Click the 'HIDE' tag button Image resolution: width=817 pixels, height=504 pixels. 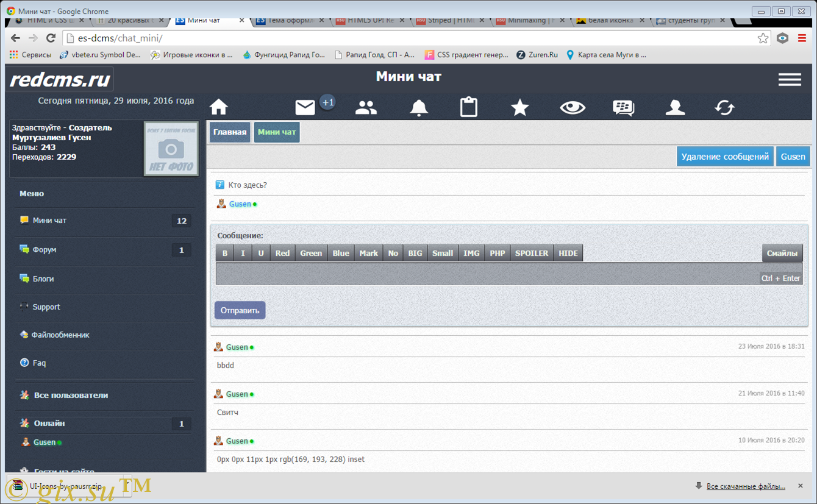568,253
